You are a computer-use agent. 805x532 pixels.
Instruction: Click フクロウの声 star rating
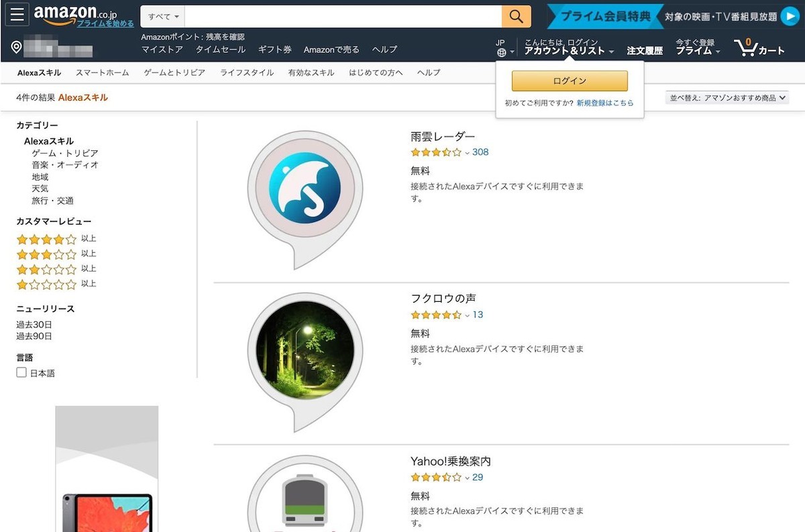436,315
